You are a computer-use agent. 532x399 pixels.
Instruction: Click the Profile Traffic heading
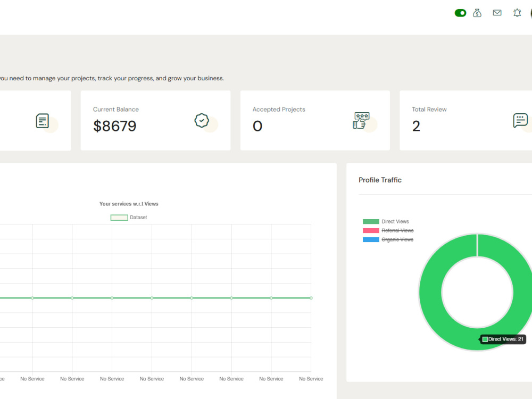[380, 180]
